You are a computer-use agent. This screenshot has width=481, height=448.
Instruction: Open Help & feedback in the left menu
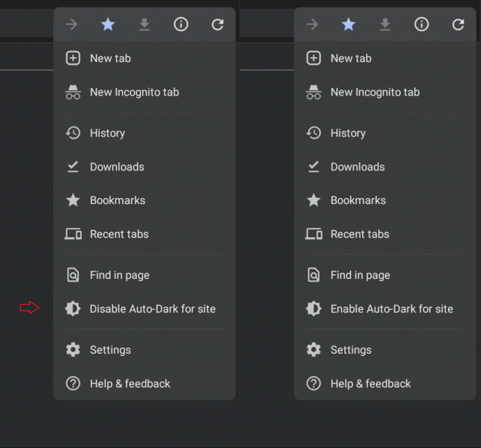pyautogui.click(x=130, y=383)
